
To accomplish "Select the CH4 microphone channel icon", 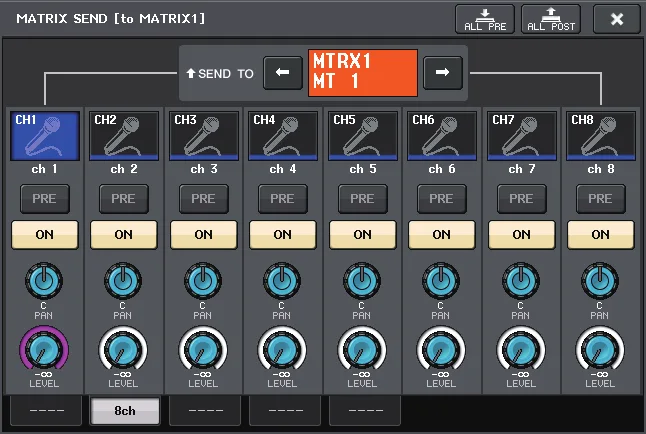I will [x=283, y=136].
